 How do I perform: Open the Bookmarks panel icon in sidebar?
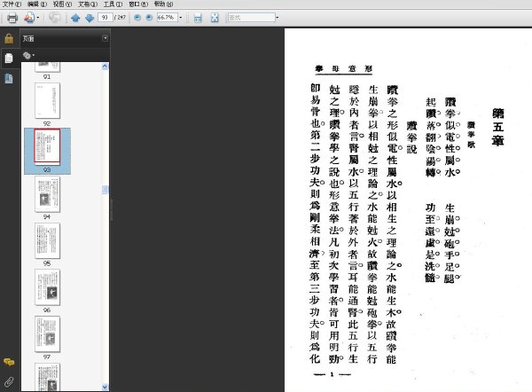[x=9, y=78]
